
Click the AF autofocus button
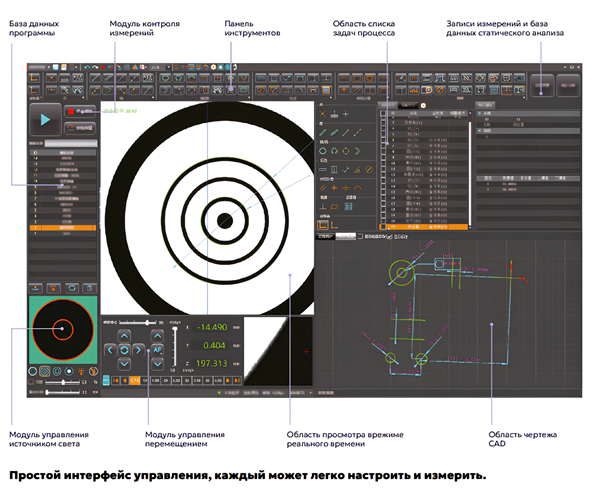pos(157,350)
